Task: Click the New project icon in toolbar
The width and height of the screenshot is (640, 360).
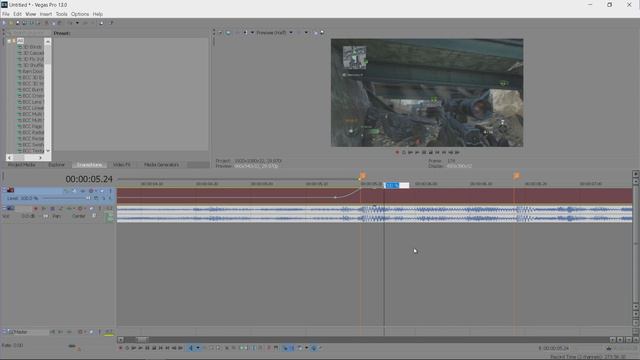Action: (x=4, y=23)
